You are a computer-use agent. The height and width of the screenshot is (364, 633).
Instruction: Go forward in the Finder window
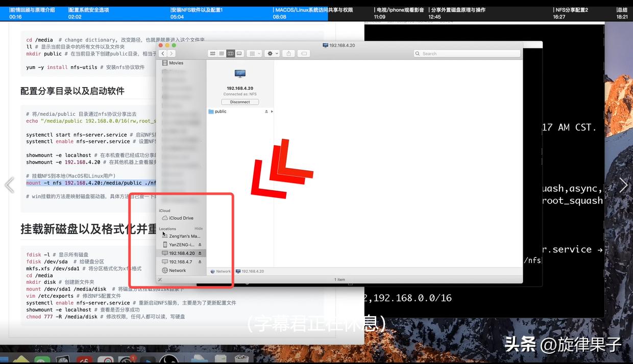172,54
